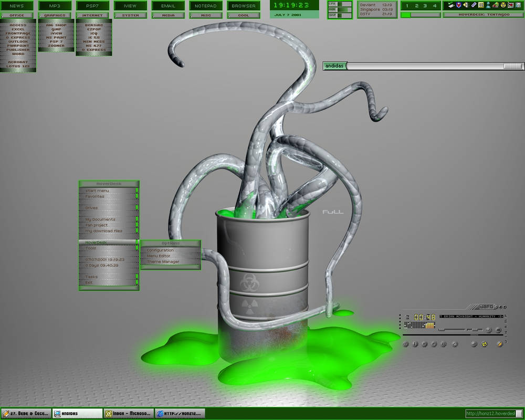Open the Winamp lightning bolt icon
This screenshot has width=525, height=420.
coord(500,344)
